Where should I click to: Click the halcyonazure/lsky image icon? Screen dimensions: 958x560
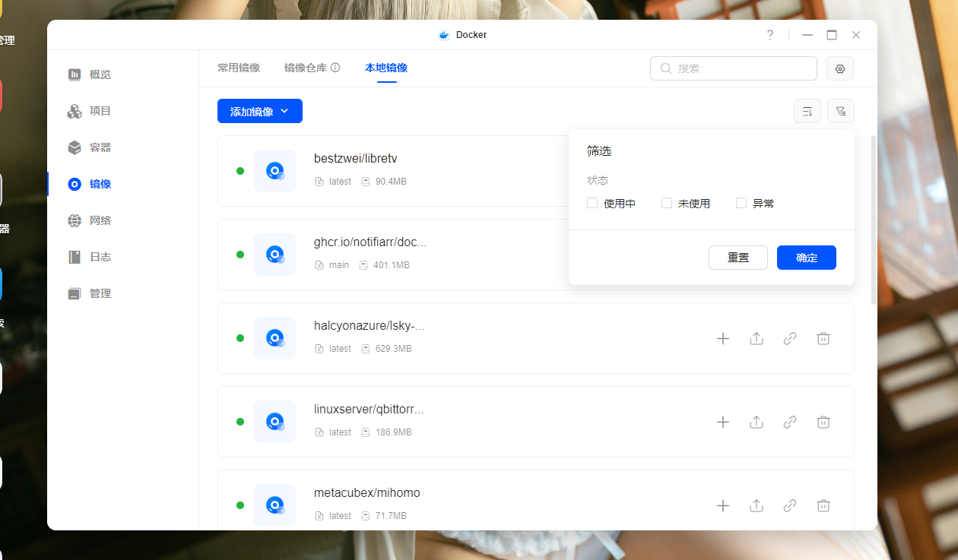pyautogui.click(x=274, y=338)
